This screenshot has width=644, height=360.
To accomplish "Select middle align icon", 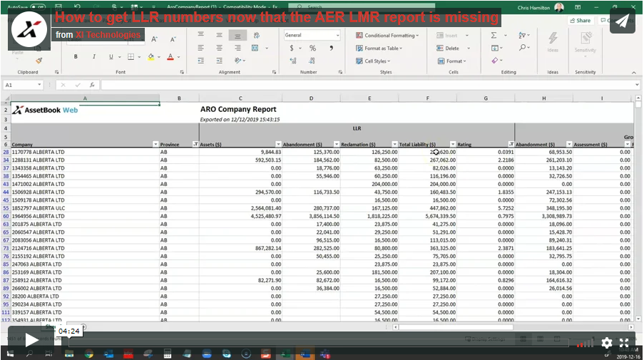I will 220,35.
